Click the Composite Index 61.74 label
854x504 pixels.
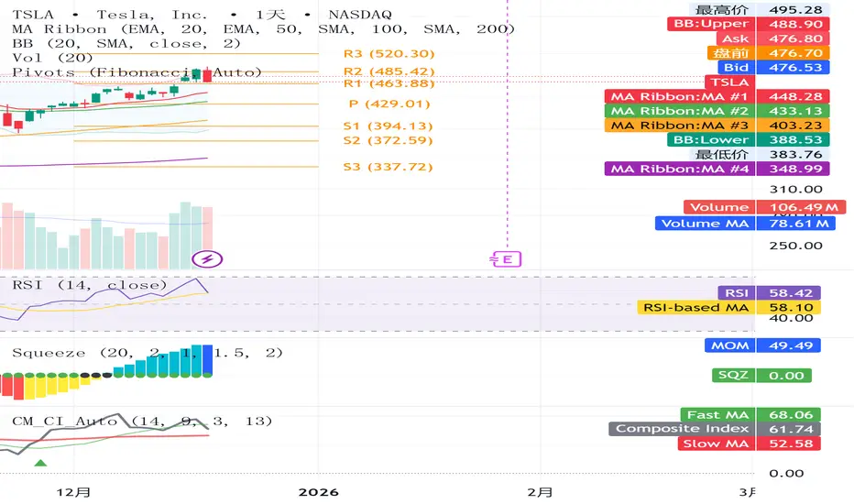coord(715,429)
